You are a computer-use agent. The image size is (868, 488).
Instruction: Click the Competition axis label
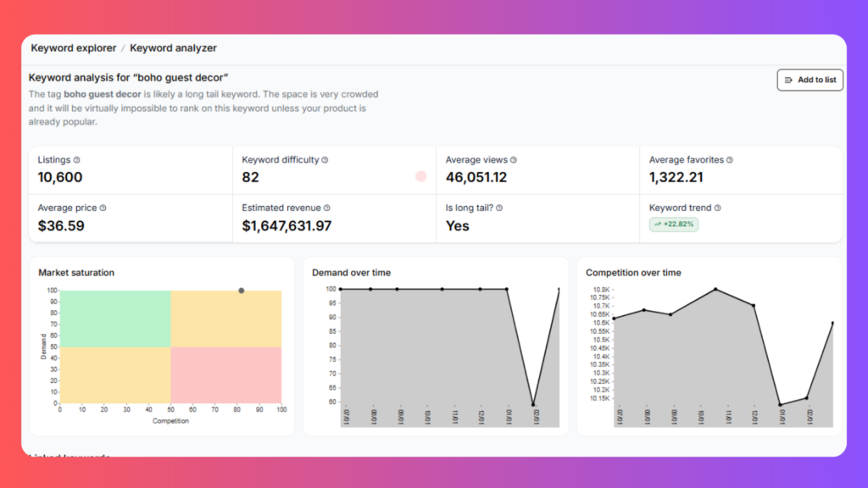170,421
